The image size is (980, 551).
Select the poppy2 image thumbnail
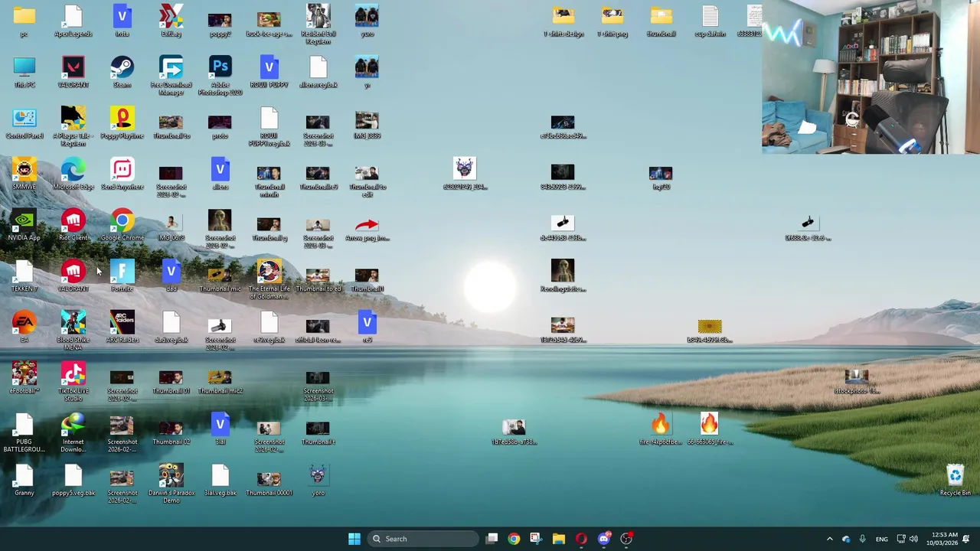(x=220, y=21)
